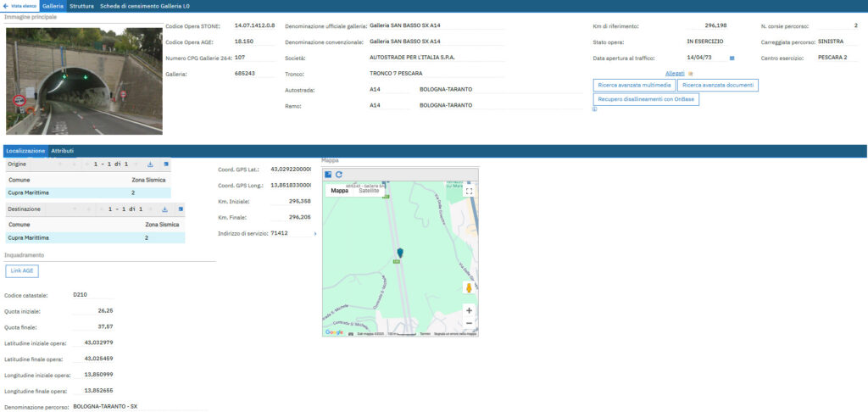This screenshot has width=868, height=412.
Task: Click the Stato opera value IN ESERCIZIO
Action: tap(704, 42)
